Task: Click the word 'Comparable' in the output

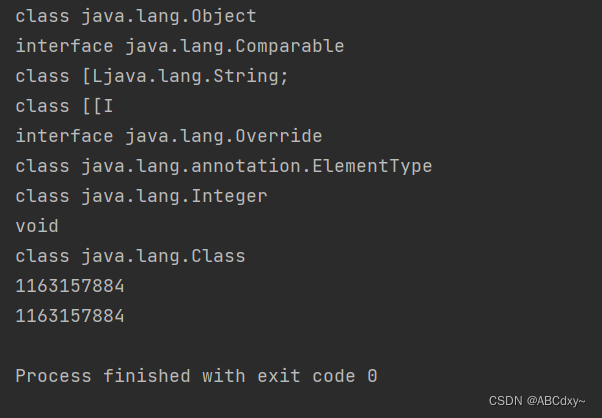Action: pyautogui.click(x=289, y=46)
